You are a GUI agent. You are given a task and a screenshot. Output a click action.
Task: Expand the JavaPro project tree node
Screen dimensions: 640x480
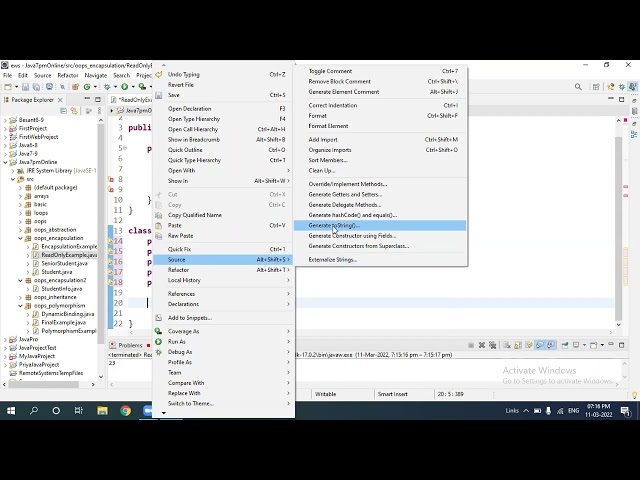4,339
